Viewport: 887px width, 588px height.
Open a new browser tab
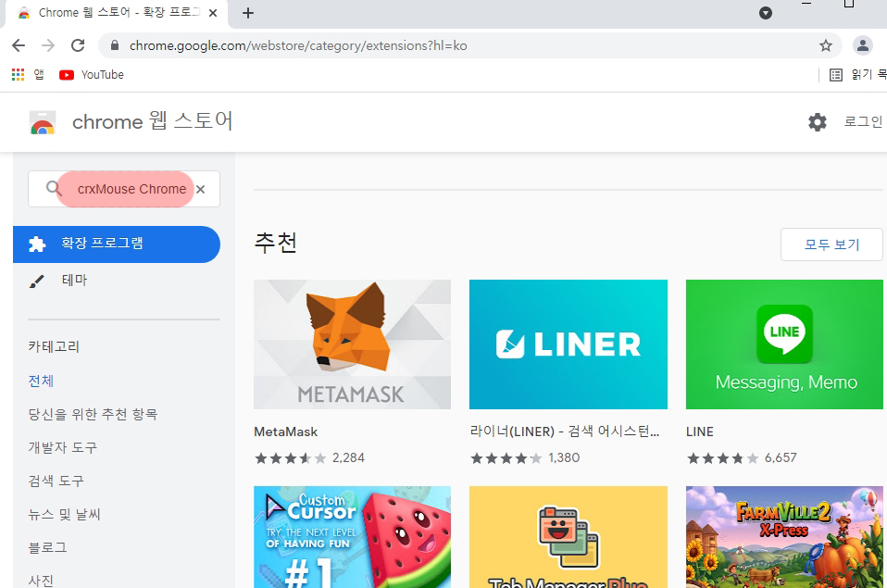point(248,13)
